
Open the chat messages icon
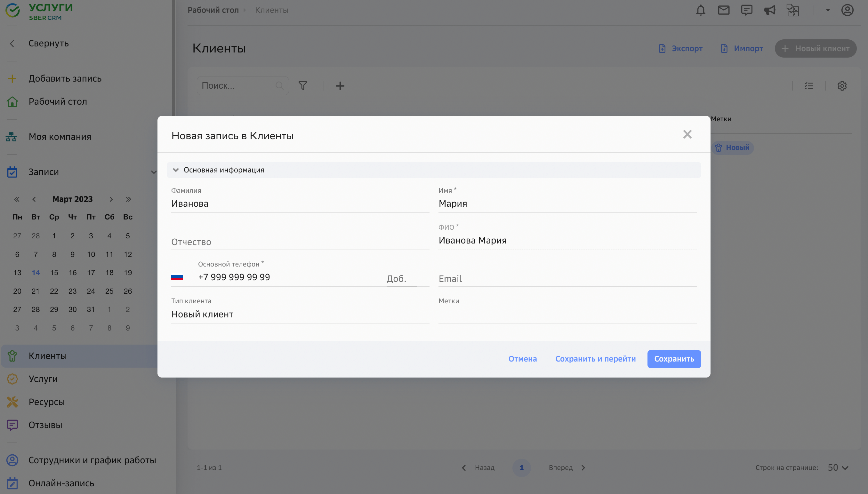click(x=746, y=10)
